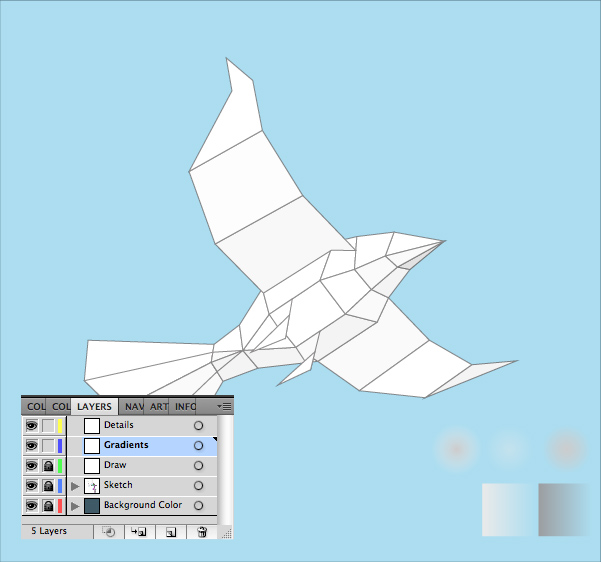Toggle visibility of the Gradients layer
This screenshot has width=601, height=562.
coord(31,445)
